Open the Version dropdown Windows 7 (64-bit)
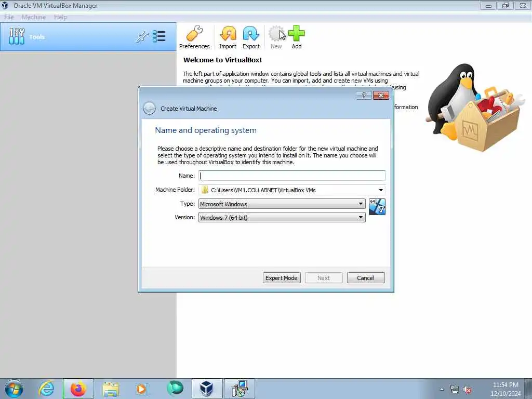 pos(282,218)
